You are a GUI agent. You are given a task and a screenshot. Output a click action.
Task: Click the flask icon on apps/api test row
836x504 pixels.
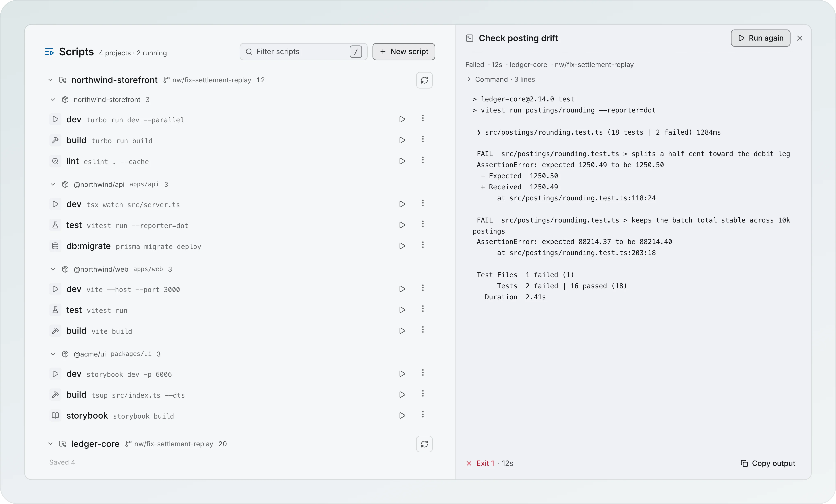click(x=55, y=225)
